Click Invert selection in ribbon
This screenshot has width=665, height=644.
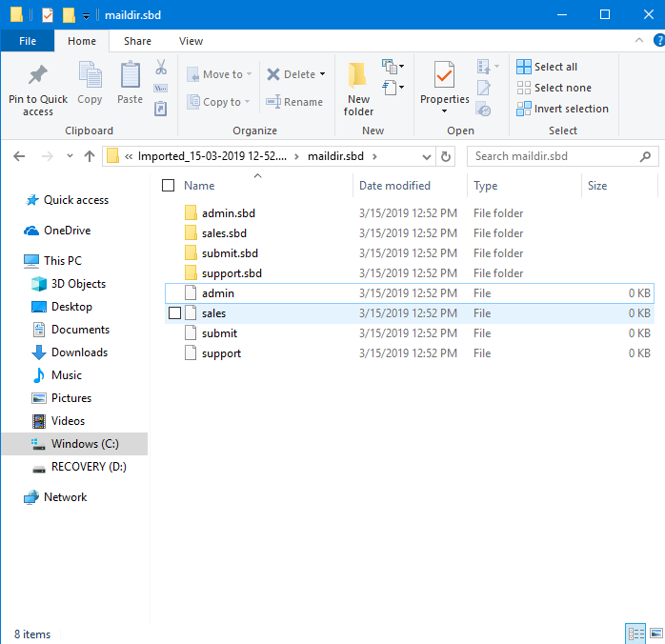click(x=562, y=109)
